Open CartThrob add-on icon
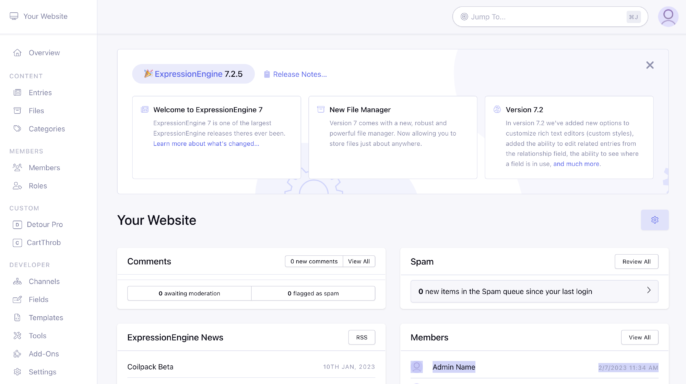 click(x=17, y=243)
